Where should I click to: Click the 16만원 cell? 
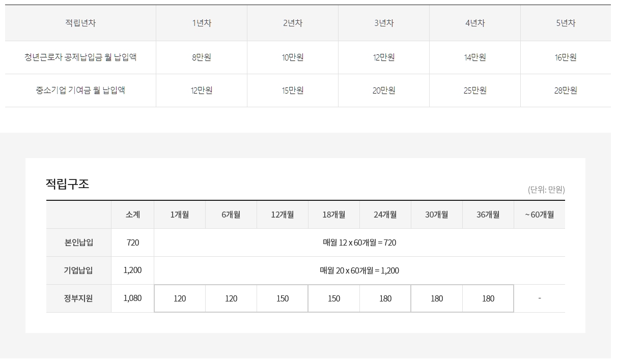pyautogui.click(x=566, y=57)
